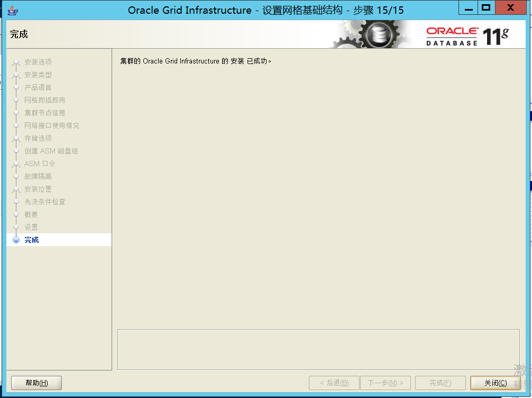The width and height of the screenshot is (532, 398).
Task: Select the 网格即插即用 step
Action: coord(45,100)
